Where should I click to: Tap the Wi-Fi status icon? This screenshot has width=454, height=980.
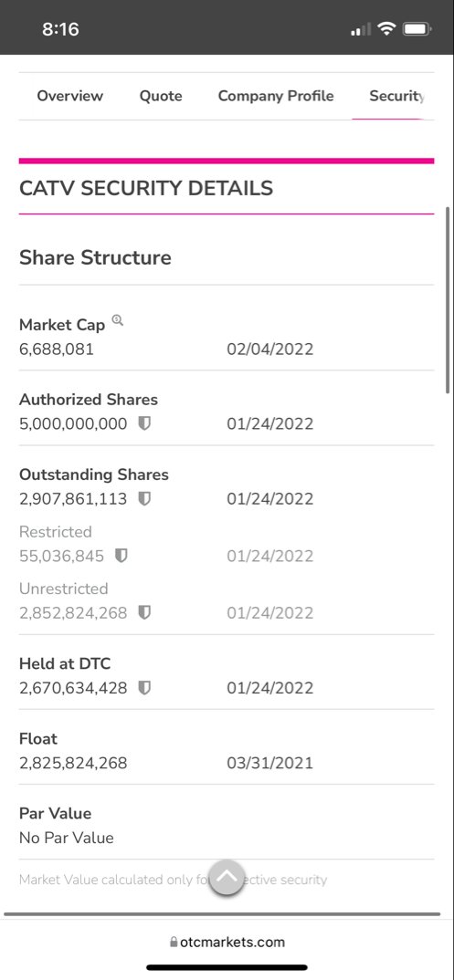(x=387, y=29)
